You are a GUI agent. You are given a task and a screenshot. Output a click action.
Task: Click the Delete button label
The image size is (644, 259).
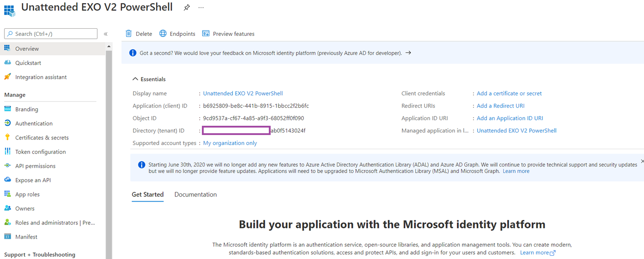pyautogui.click(x=144, y=34)
